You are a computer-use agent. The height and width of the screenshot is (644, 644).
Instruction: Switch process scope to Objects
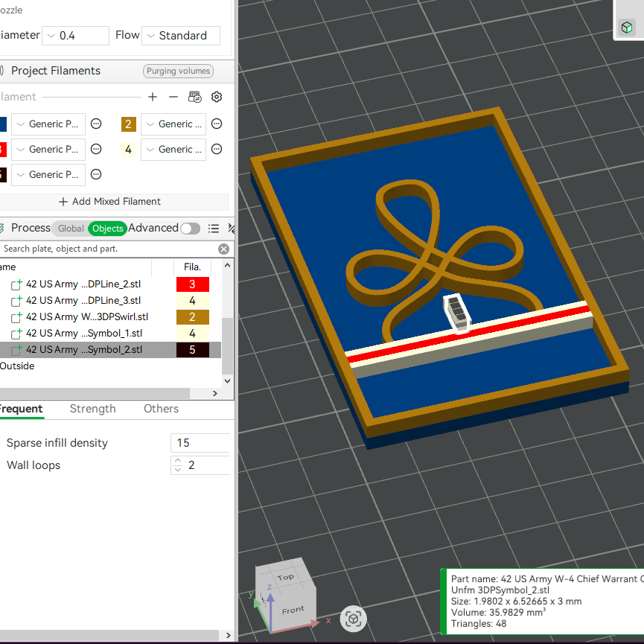click(x=107, y=229)
